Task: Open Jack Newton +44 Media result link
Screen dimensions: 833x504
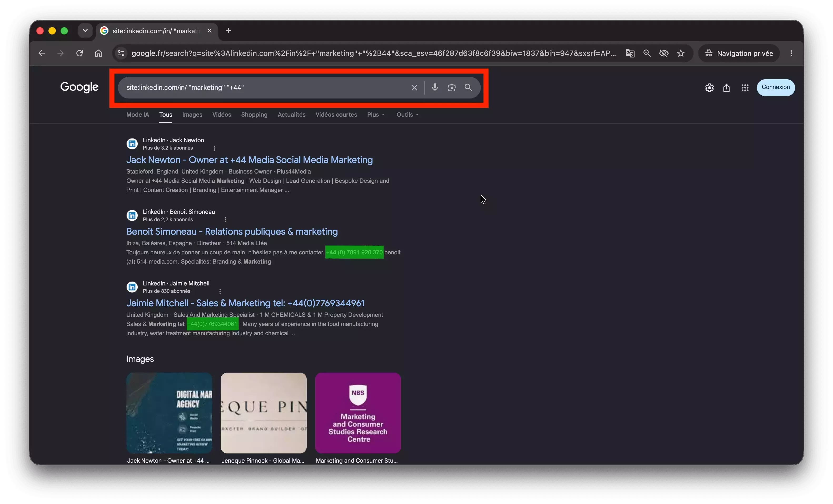Action: click(250, 160)
